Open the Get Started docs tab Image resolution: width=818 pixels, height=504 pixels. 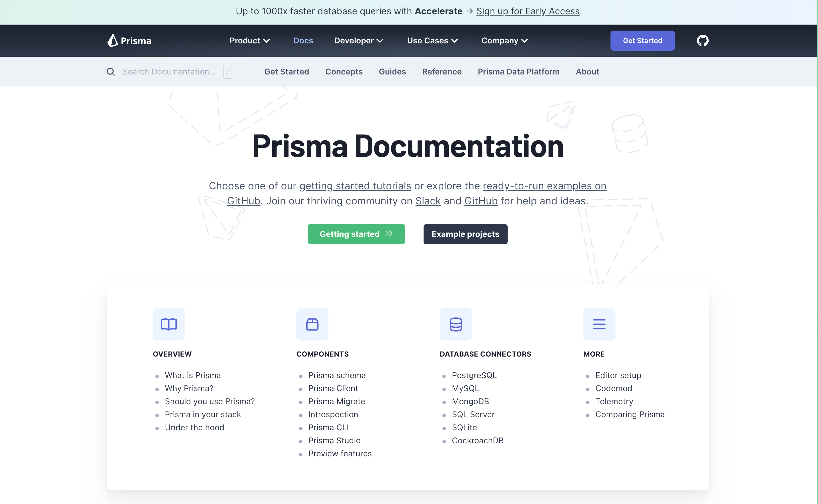287,72
